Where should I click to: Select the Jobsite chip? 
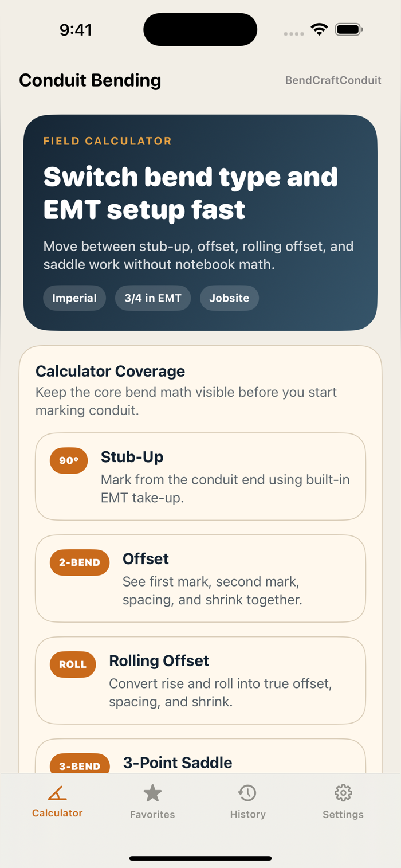tap(229, 298)
